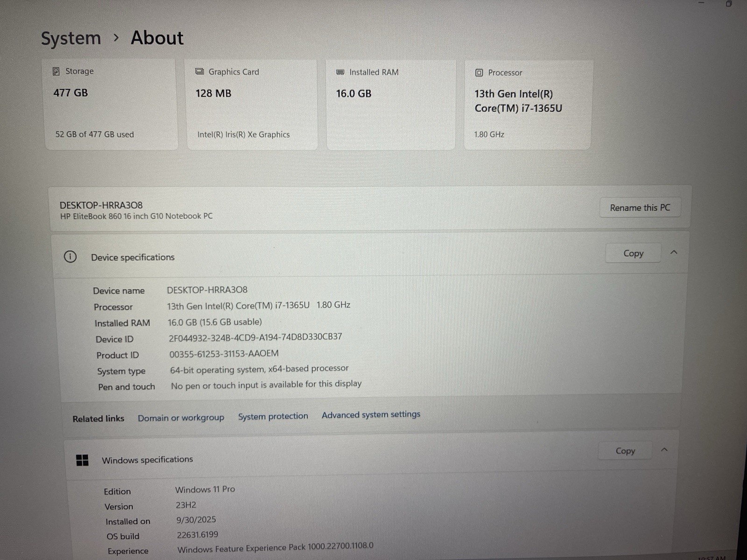747x560 pixels.
Task: Click the Installed RAM chip icon
Action: 340,72
